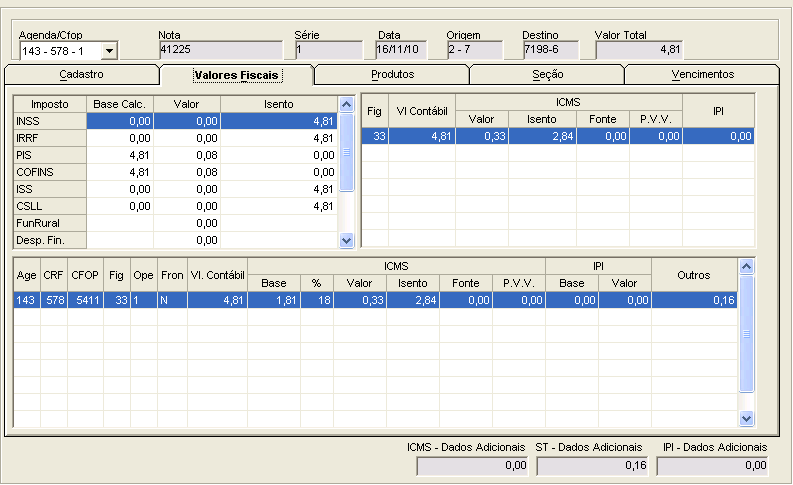793x485 pixels.
Task: Click the bottom grid scrollbar thumb
Action: (746, 334)
